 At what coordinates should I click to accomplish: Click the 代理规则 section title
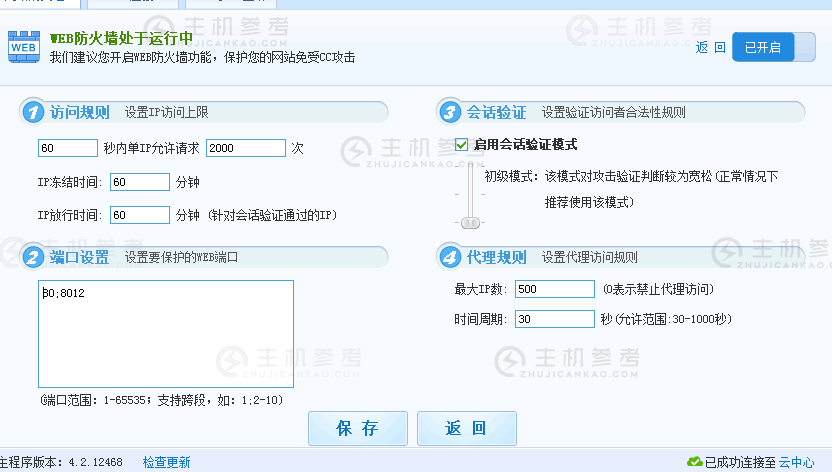click(497, 258)
